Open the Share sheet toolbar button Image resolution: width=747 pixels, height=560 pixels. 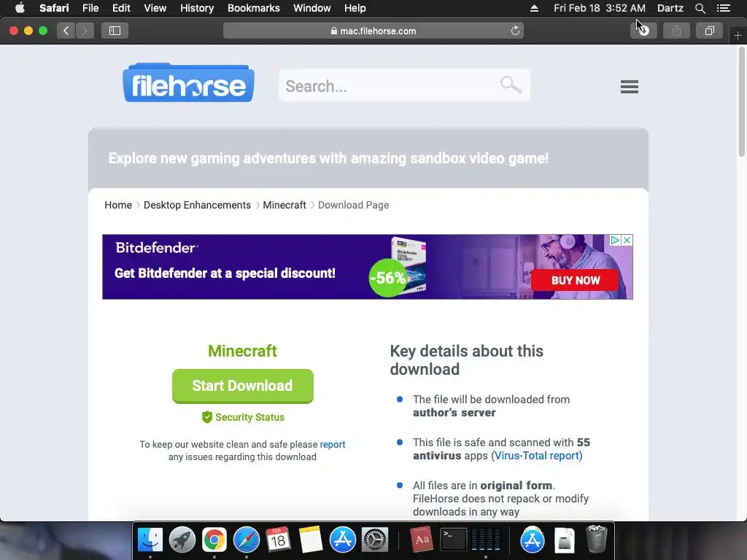[676, 31]
